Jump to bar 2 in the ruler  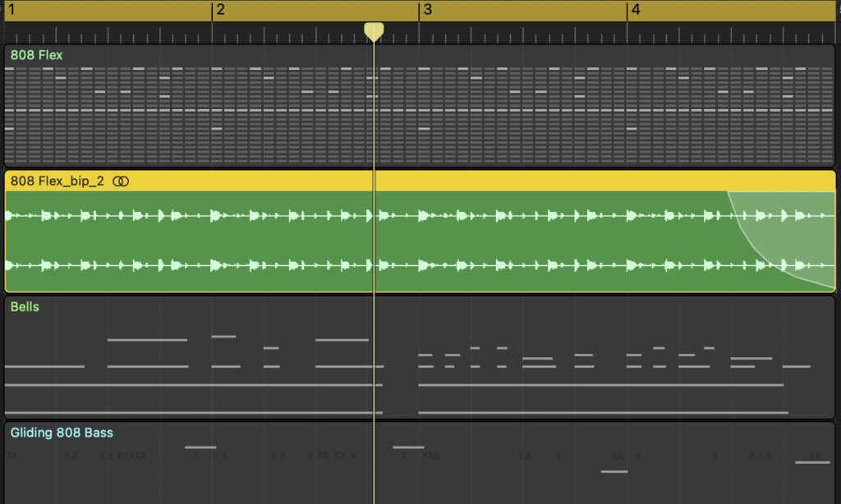[220, 10]
